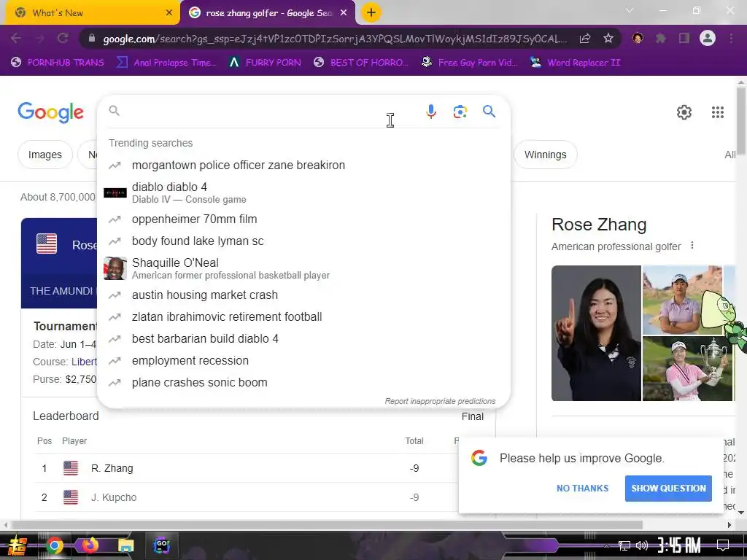Image resolution: width=747 pixels, height=560 pixels.
Task: Click Report inappropriate predictions link
Action: click(440, 401)
